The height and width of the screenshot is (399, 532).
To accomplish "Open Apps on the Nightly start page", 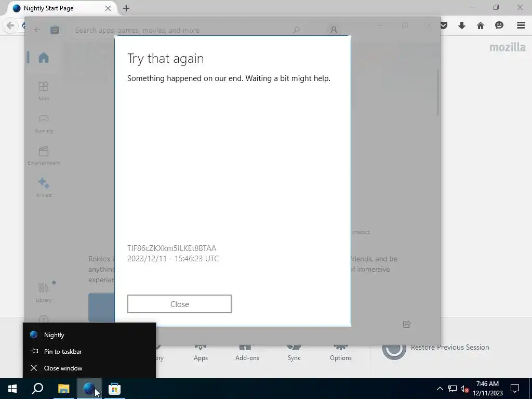I will (201, 353).
